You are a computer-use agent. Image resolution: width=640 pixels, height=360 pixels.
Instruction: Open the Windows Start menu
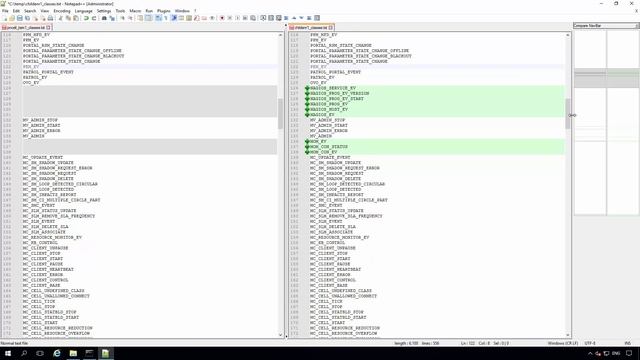coord(8,353)
